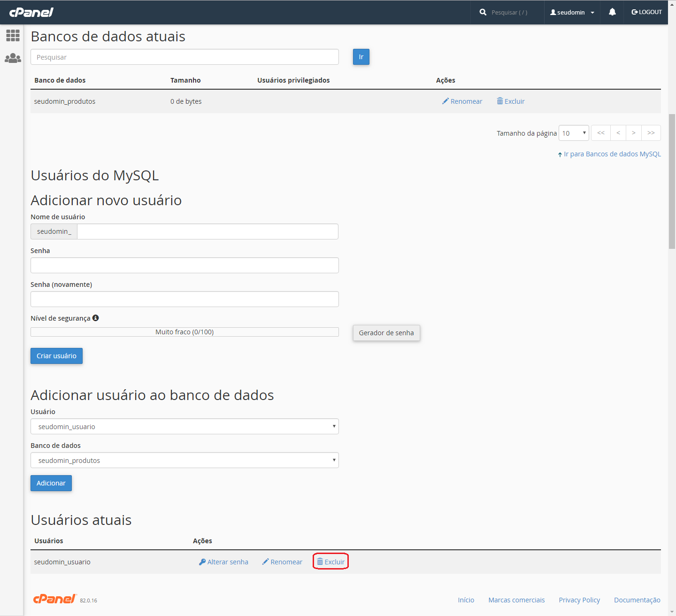The image size is (676, 616).
Task: Open the Privacy Policy footer link
Action: [x=579, y=600]
